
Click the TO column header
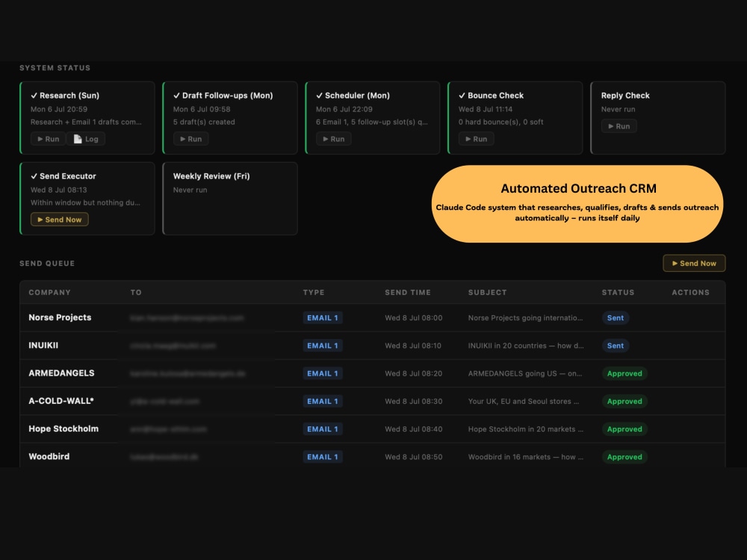pos(136,293)
